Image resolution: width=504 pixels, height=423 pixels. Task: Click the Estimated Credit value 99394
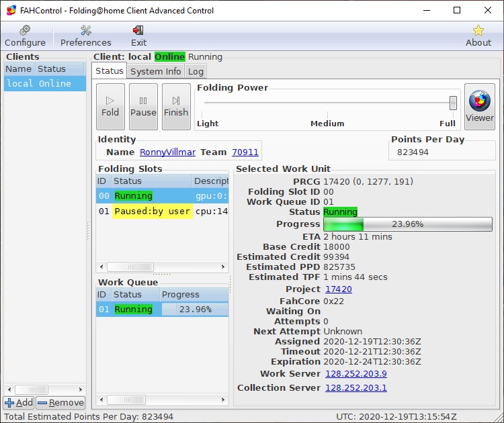coord(336,257)
